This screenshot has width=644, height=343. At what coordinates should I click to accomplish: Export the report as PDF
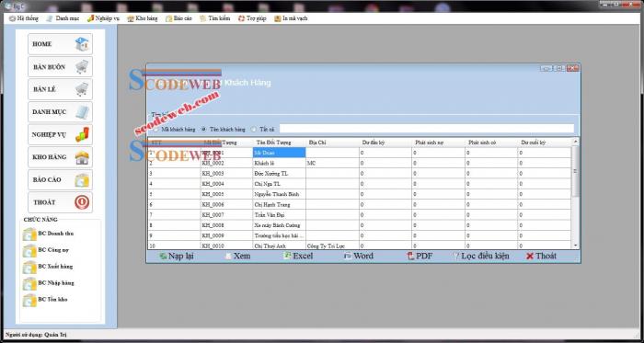click(420, 256)
